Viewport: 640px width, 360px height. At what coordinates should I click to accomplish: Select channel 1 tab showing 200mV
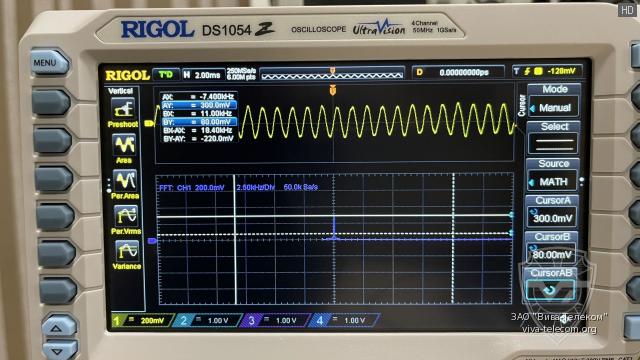point(141,320)
